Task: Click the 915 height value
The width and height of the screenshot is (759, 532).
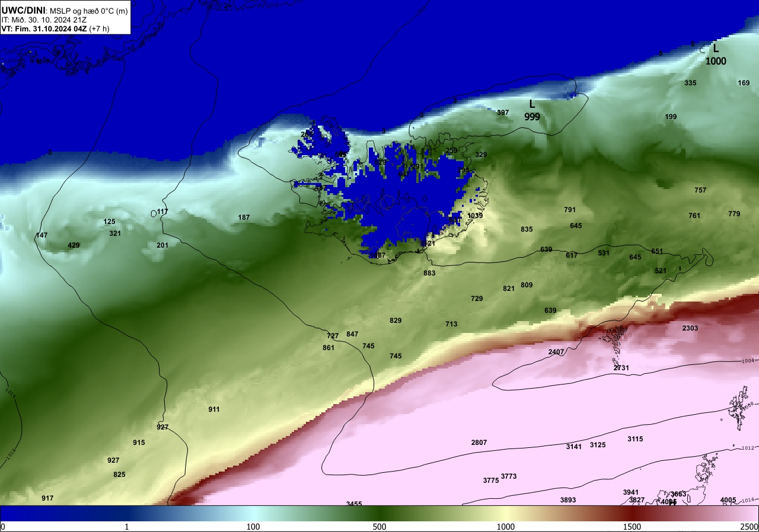Action: [139, 443]
